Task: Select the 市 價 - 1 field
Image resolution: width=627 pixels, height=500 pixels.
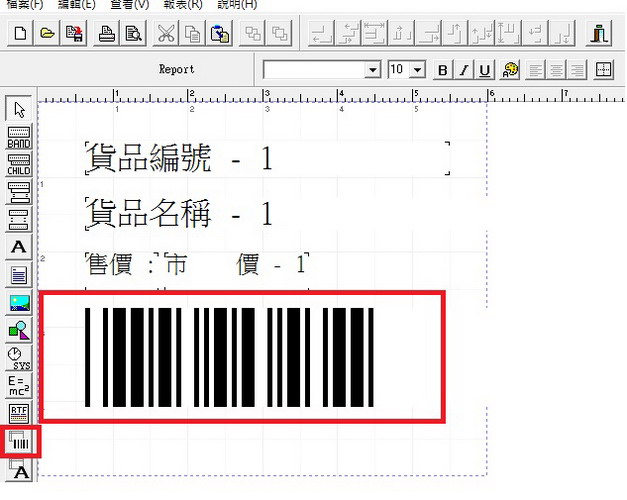Action: point(236,264)
